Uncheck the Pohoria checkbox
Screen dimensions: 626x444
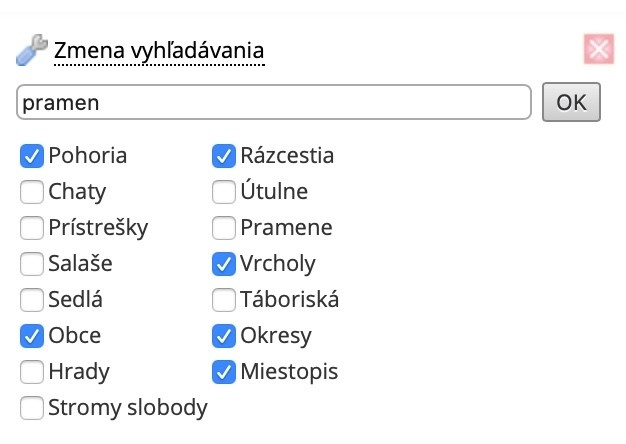[32, 156]
